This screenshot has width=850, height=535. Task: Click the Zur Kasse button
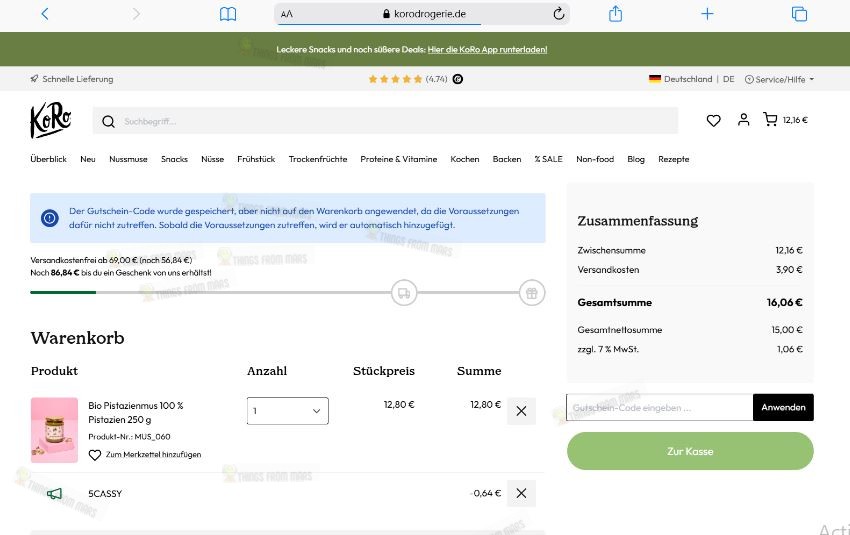690,451
